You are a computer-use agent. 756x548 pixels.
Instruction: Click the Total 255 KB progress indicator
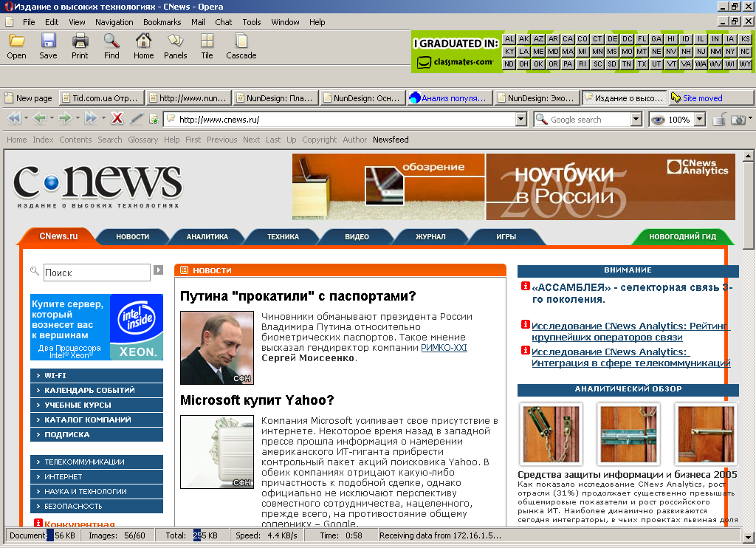[191, 535]
